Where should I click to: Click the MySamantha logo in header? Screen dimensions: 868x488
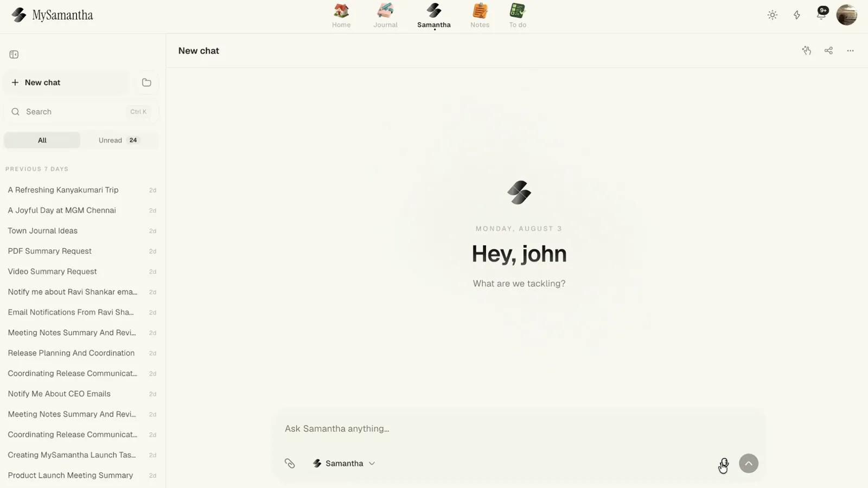tap(52, 15)
